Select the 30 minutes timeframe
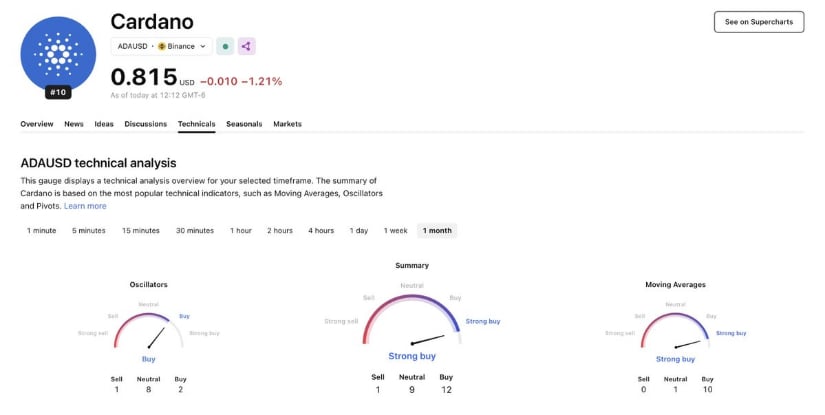Screen dimensions: 825x415 tap(195, 230)
